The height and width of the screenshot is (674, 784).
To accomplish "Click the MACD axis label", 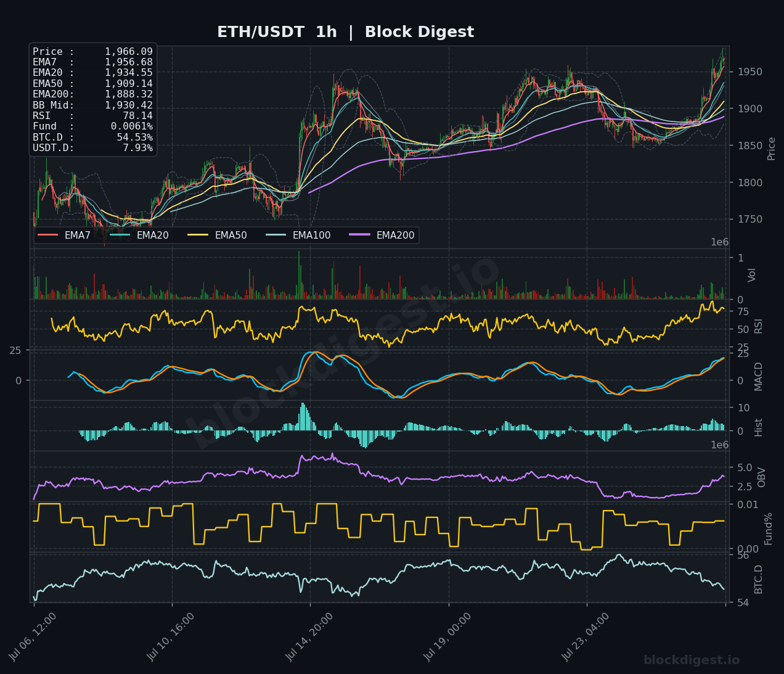I will [x=758, y=376].
